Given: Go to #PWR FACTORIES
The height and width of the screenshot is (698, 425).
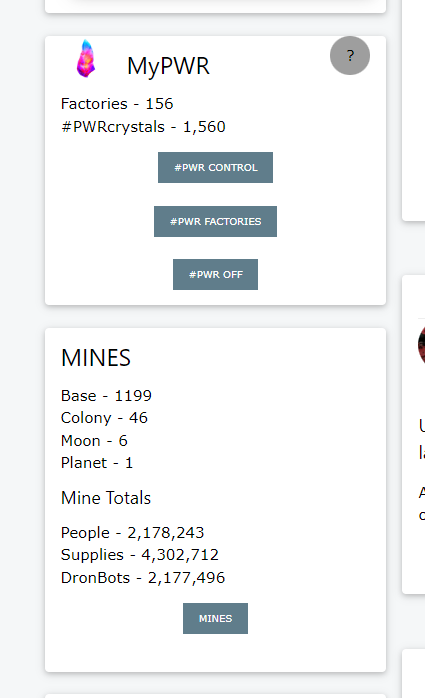Looking at the screenshot, I should tap(215, 221).
